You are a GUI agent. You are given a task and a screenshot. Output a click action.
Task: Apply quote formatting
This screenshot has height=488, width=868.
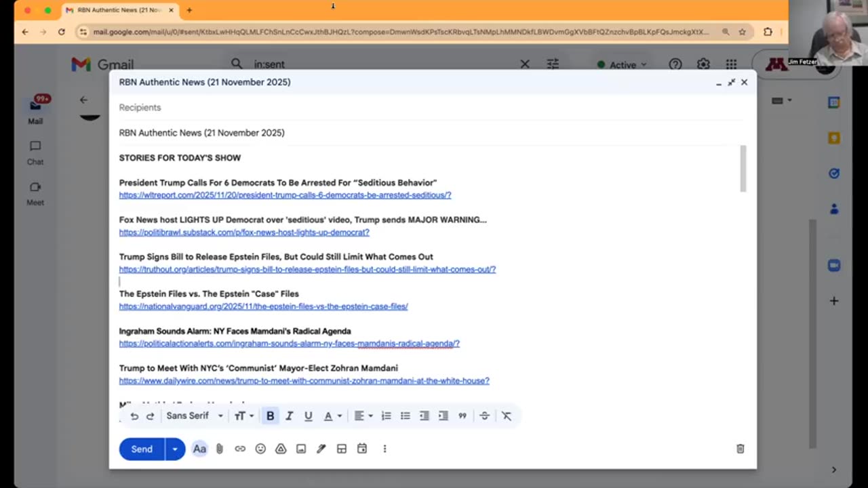(462, 416)
